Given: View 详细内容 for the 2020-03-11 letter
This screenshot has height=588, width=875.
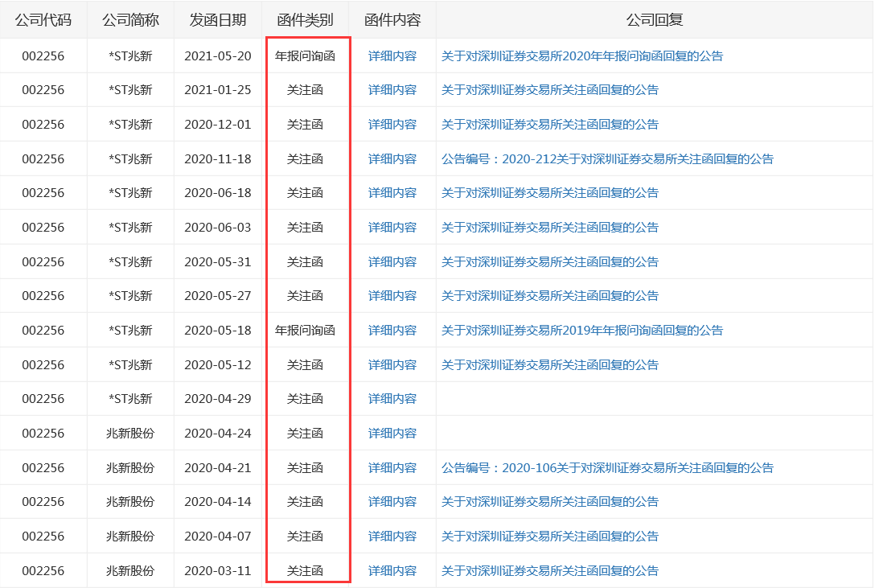Looking at the screenshot, I should click(x=392, y=571).
